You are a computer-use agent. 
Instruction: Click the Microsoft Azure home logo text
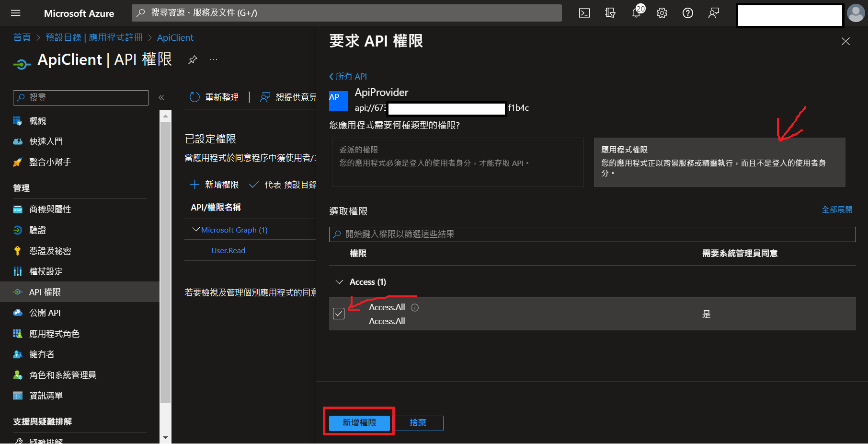tap(79, 13)
